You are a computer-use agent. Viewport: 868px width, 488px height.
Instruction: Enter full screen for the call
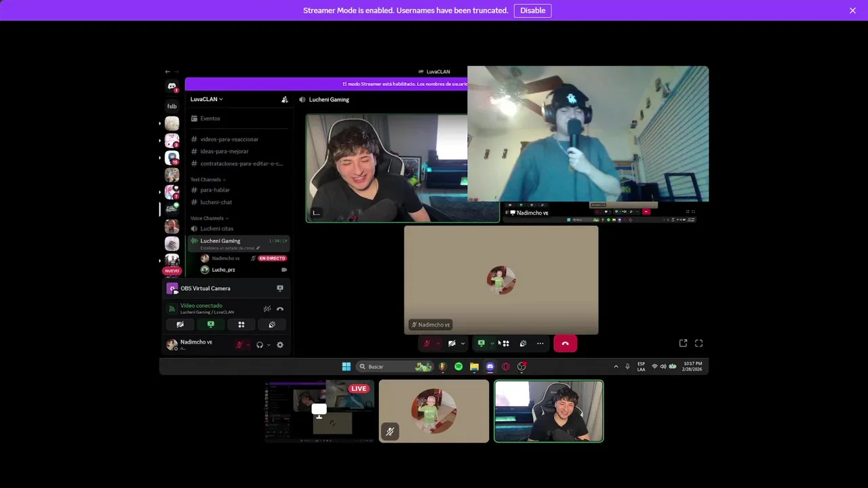tap(699, 343)
